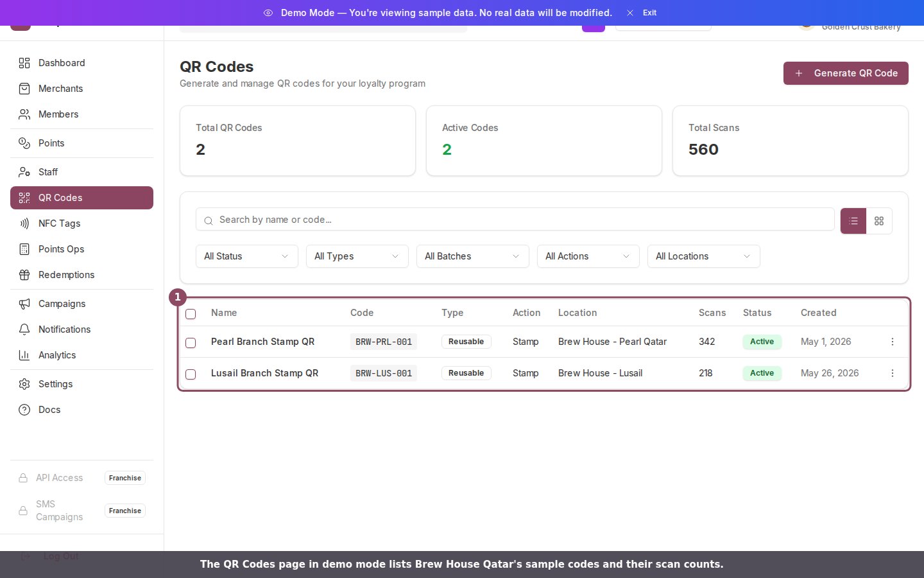Click the Campaigns megaphone icon

(x=24, y=304)
